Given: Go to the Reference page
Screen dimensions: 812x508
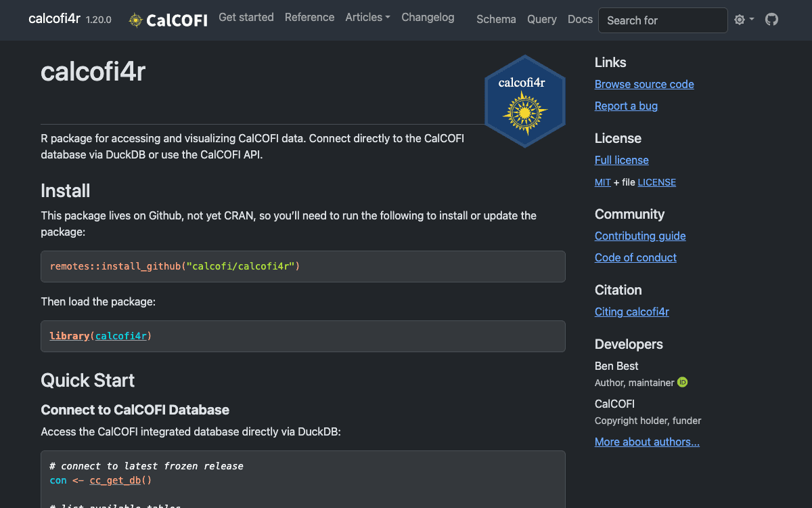Looking at the screenshot, I should 309,18.
